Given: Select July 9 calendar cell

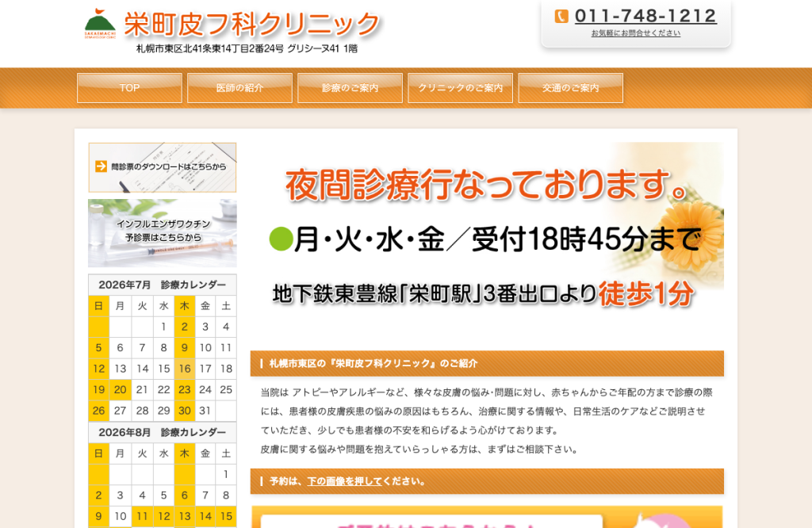Looking at the screenshot, I should (184, 348).
